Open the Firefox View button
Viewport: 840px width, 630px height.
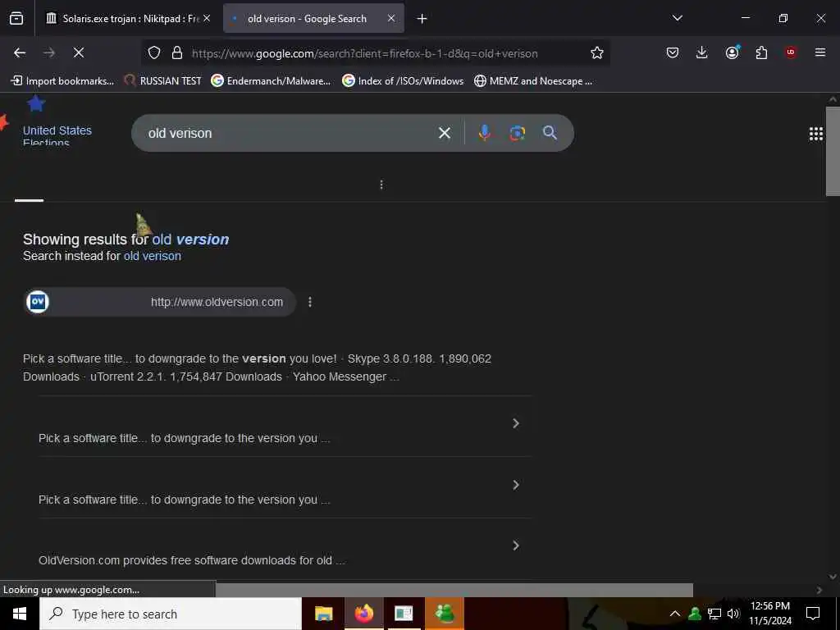16,19
